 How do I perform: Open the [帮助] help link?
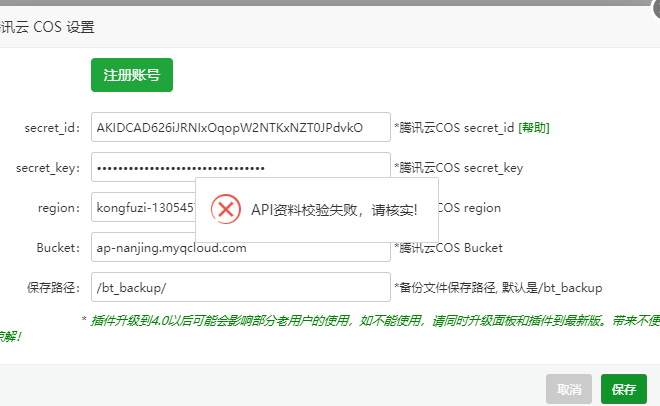[x=534, y=127]
